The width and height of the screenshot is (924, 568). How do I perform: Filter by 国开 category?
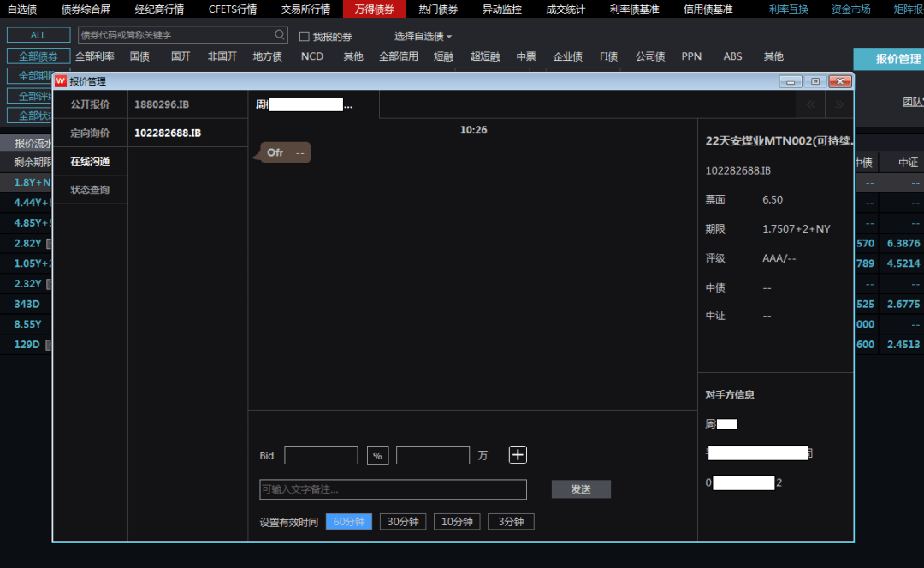pos(181,56)
